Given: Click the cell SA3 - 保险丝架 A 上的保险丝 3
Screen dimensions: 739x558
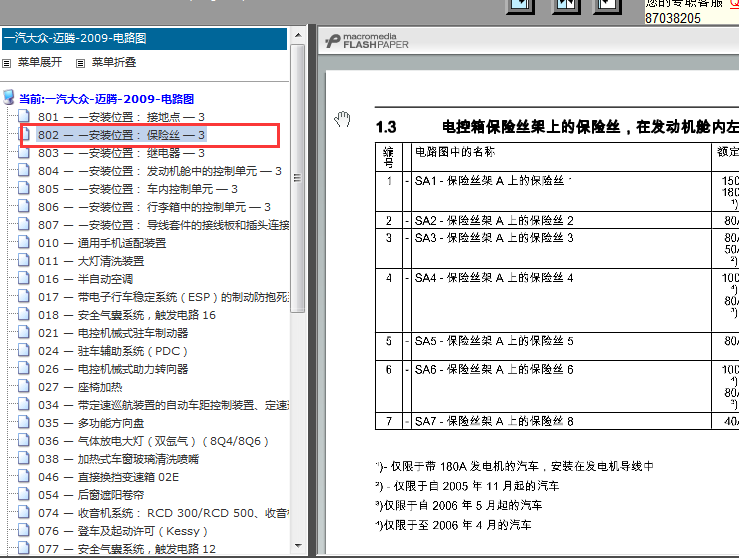Looking at the screenshot, I should [x=561, y=249].
